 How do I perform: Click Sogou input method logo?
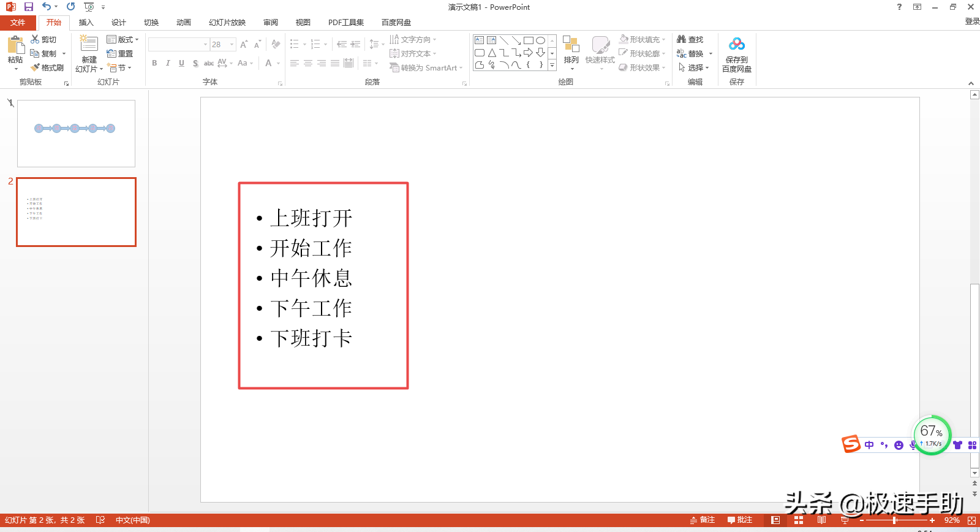coord(851,444)
